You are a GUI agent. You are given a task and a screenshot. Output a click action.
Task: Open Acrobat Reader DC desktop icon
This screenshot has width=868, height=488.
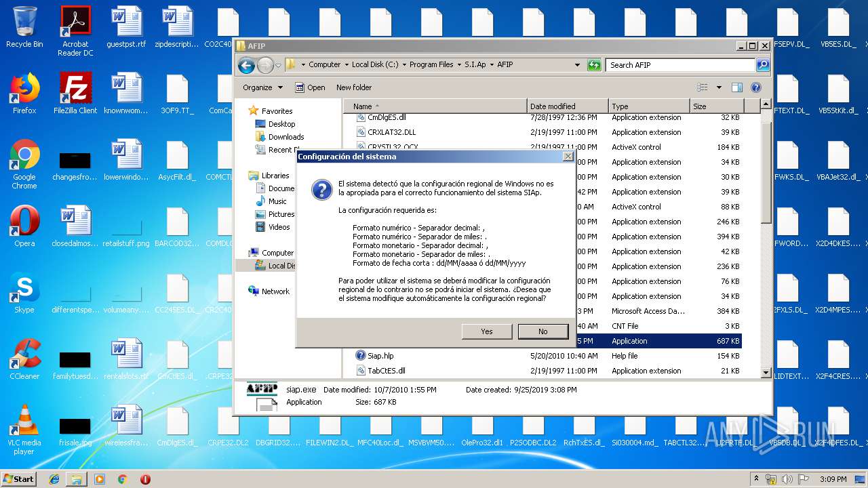click(x=75, y=30)
